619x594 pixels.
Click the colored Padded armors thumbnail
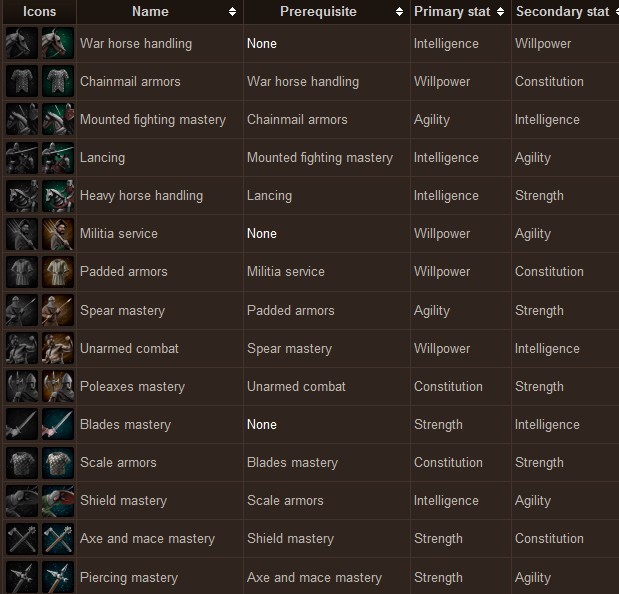tap(58, 272)
